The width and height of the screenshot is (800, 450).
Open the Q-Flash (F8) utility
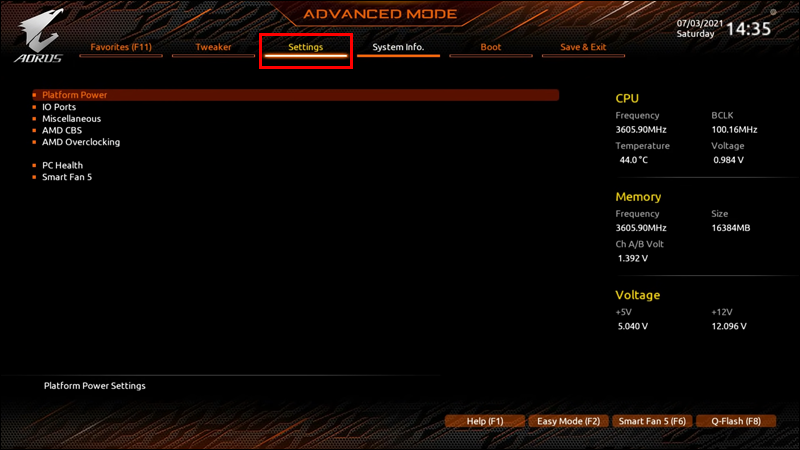736,421
